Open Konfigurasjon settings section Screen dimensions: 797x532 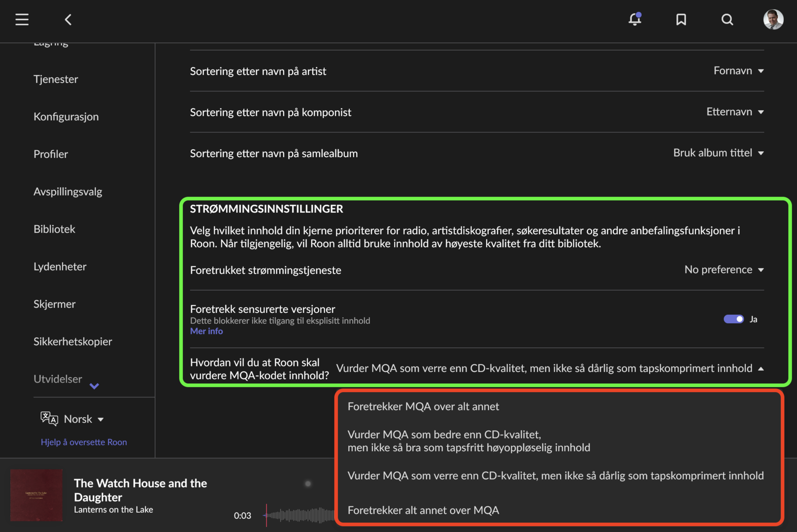66,116
